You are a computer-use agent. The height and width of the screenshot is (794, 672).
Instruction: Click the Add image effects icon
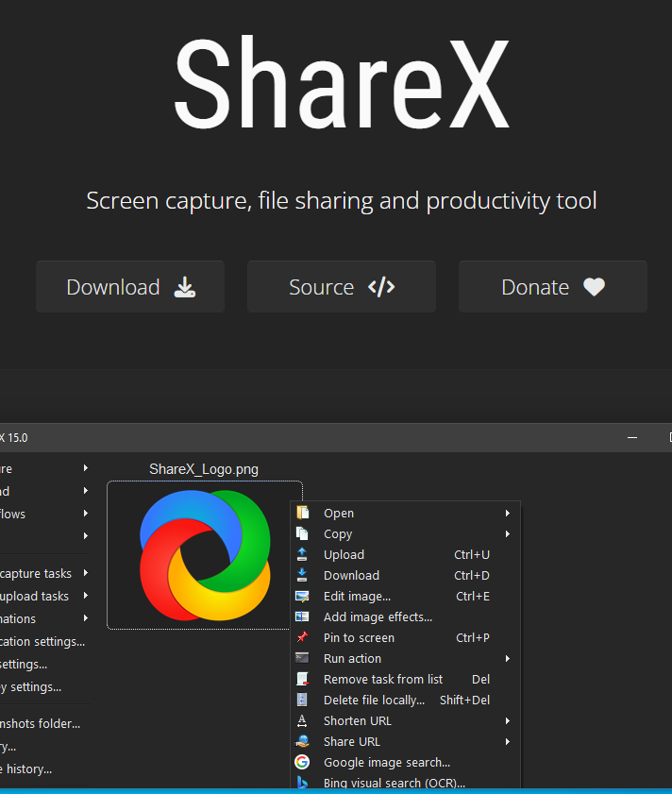[x=302, y=617]
